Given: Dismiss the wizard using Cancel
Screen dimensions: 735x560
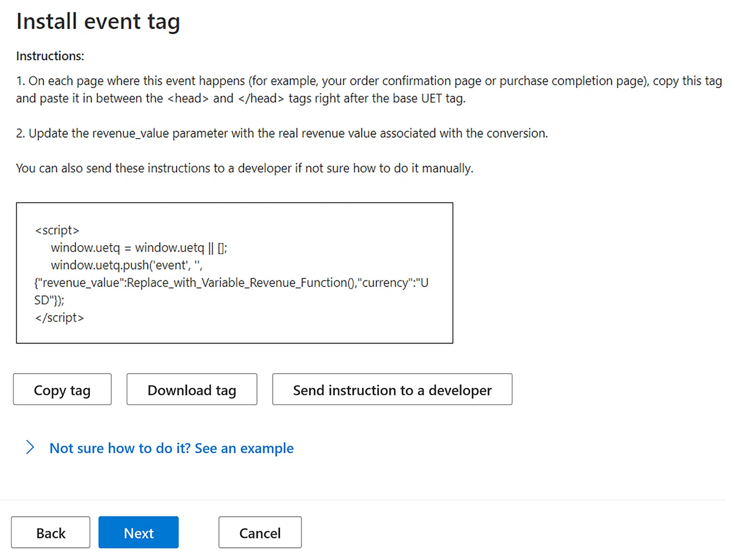Looking at the screenshot, I should 259,532.
